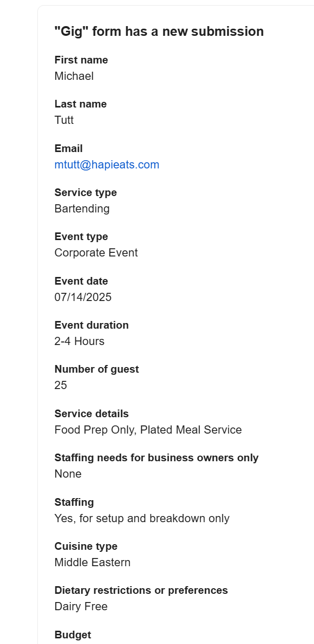Image resolution: width=314 pixels, height=644 pixels.
Task: Select the setup and breakdown staffing answer
Action: coord(142,519)
